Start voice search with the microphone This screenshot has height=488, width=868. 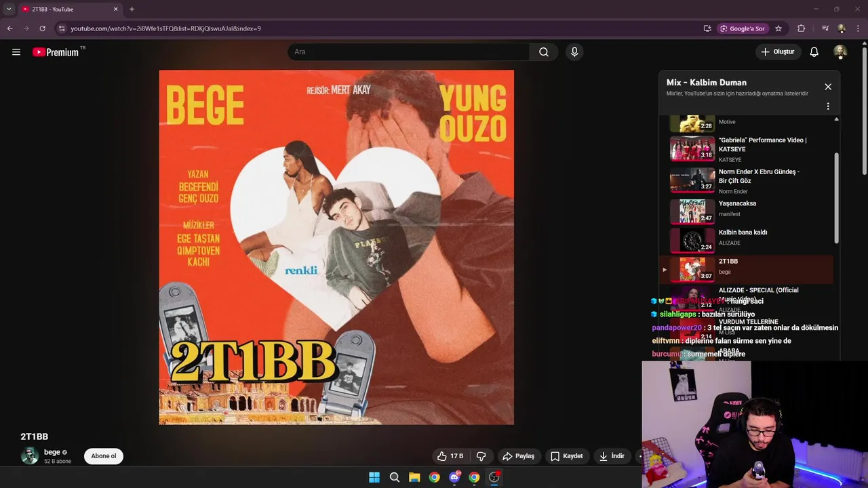coord(574,52)
